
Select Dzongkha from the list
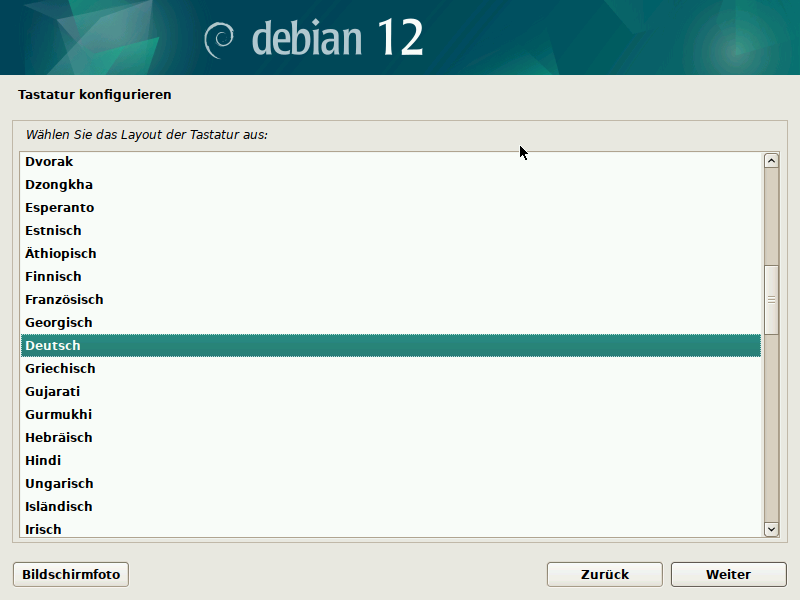(59, 185)
